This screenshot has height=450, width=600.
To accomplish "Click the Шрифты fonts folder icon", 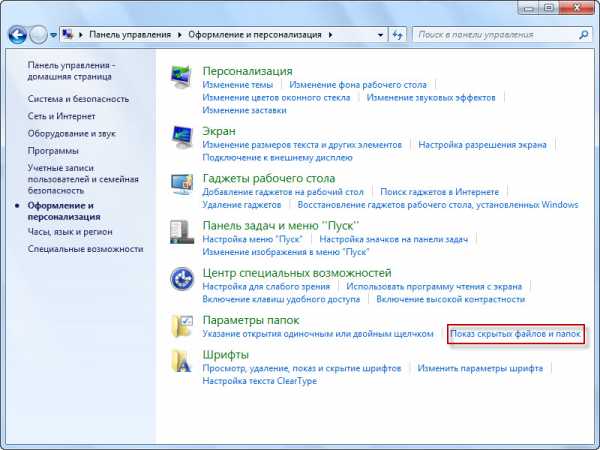I will click(181, 361).
